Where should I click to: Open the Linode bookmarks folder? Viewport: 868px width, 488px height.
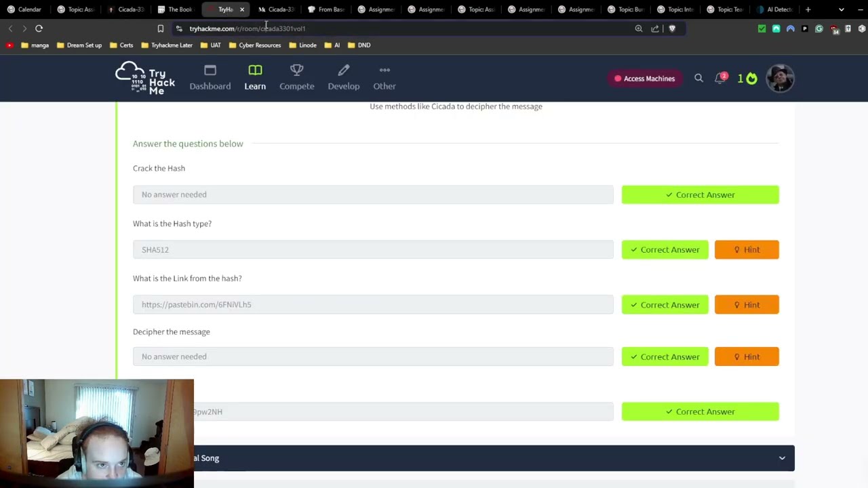click(303, 45)
